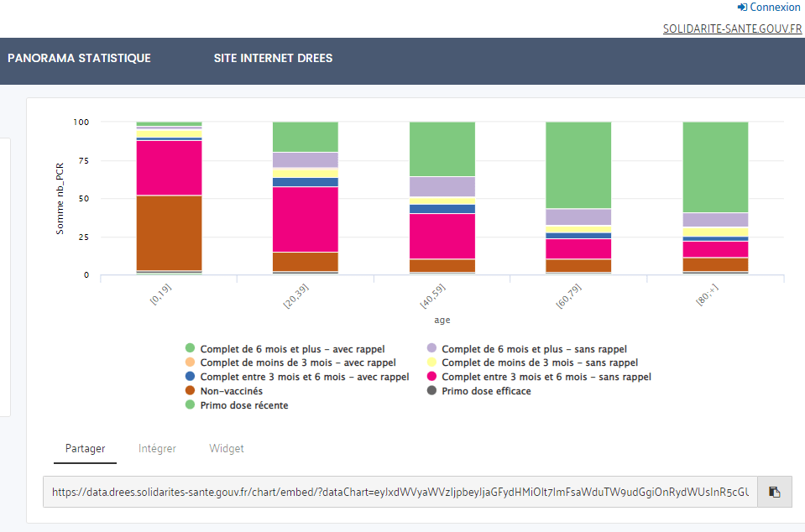Viewport: 805px width, 532px height.
Task: Open the Widget tab
Action: coord(227,449)
